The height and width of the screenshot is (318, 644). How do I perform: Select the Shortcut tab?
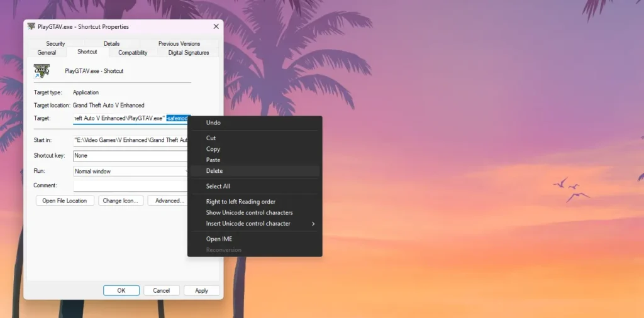pyautogui.click(x=87, y=52)
